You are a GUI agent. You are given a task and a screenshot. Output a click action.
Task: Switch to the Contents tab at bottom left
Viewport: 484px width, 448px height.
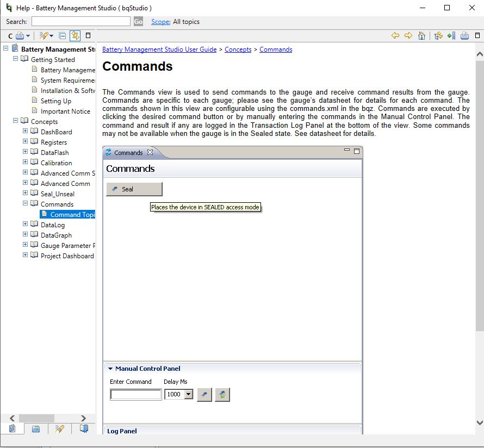(x=13, y=428)
